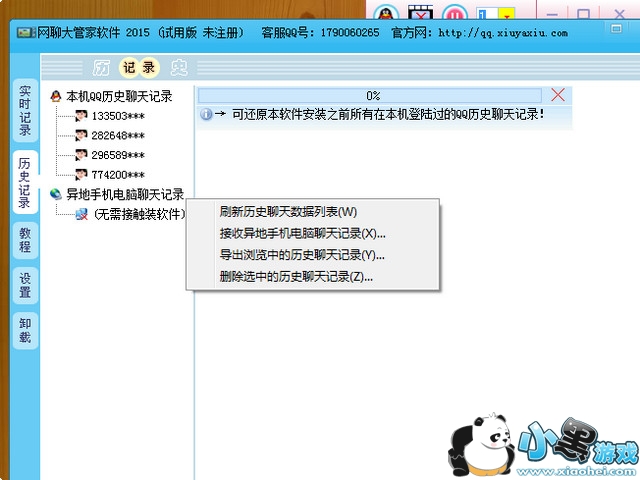Click the red X cancel icon by progress bar

coord(558,95)
